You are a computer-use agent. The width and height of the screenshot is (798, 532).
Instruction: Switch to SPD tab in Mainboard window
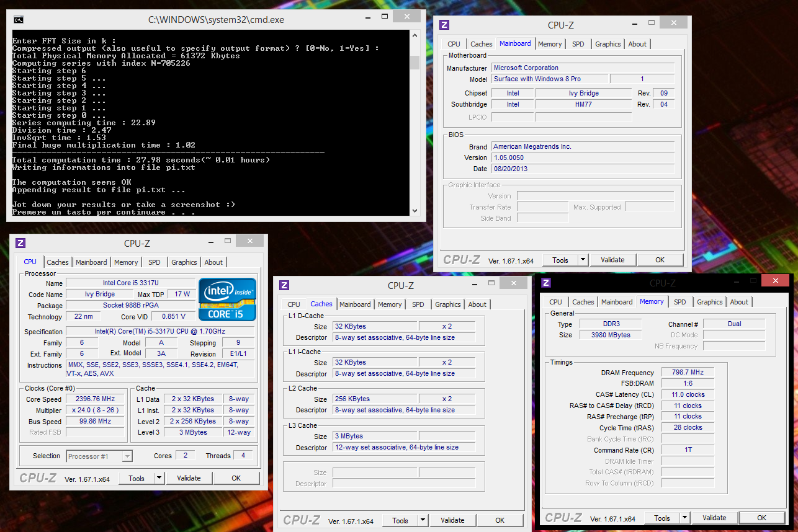[578, 44]
